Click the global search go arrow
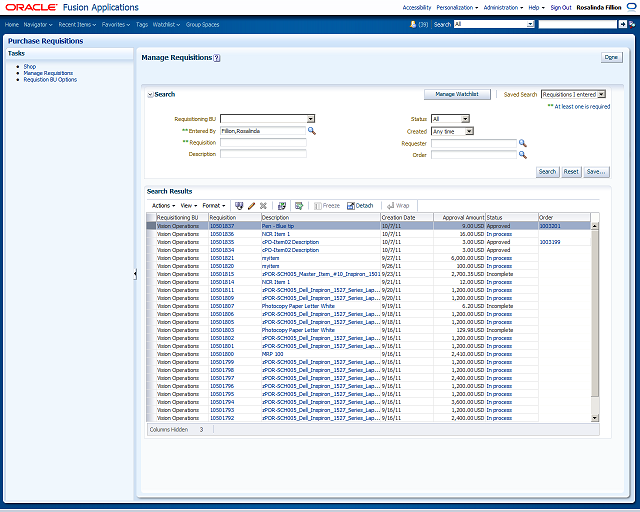This screenshot has width=640, height=512. click(x=622, y=24)
